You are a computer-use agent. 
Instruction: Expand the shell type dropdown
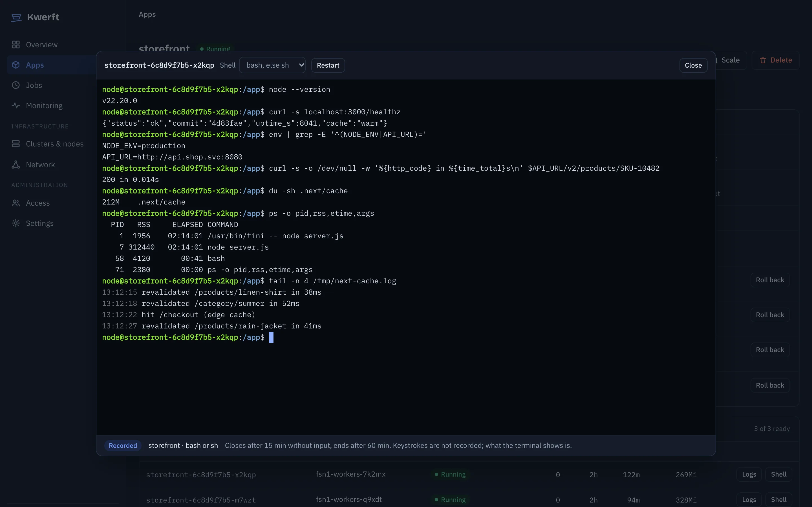tap(272, 65)
